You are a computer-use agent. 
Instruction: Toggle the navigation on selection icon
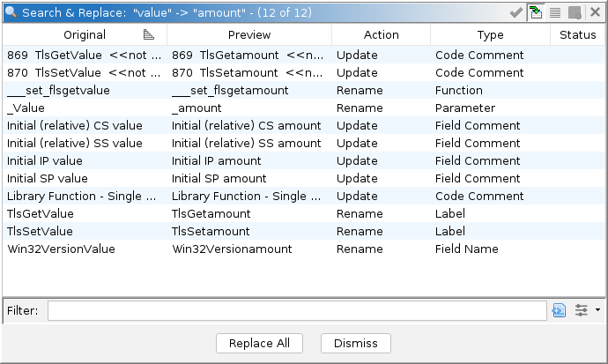(536, 12)
